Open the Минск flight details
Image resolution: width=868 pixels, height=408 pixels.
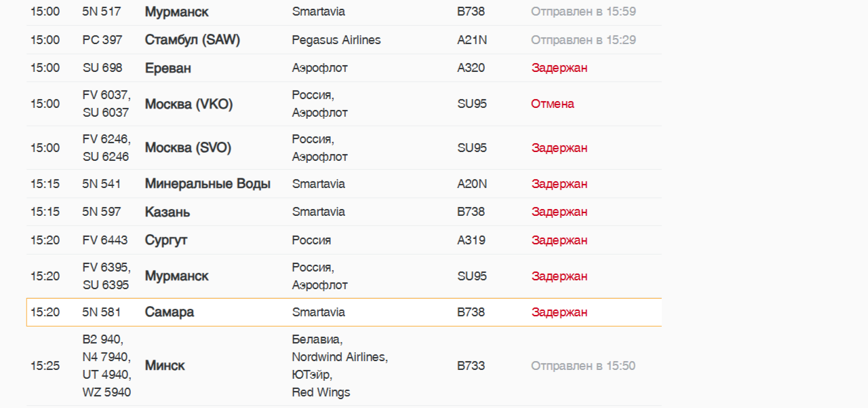(165, 366)
